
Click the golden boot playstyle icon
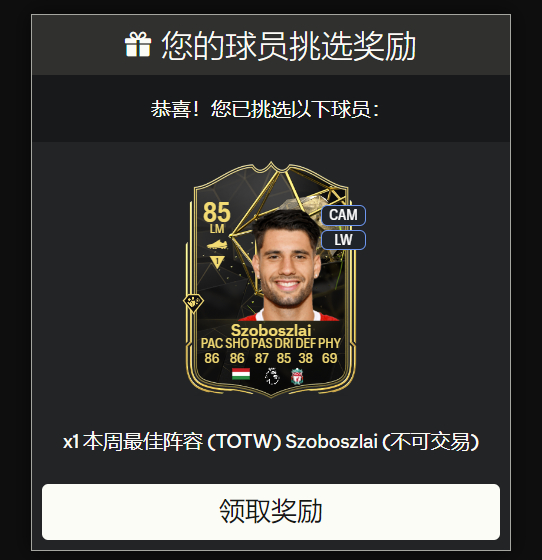pos(217,245)
